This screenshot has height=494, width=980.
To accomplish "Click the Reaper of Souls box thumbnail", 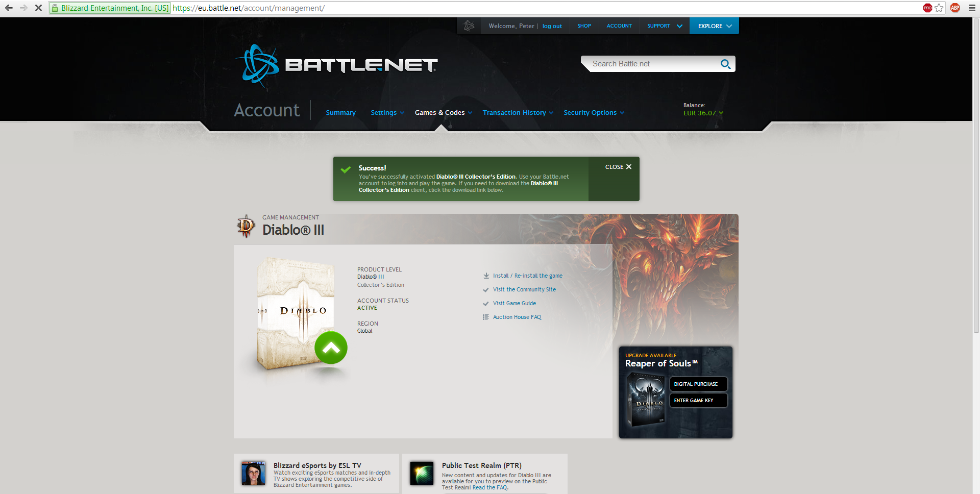I will (646, 399).
